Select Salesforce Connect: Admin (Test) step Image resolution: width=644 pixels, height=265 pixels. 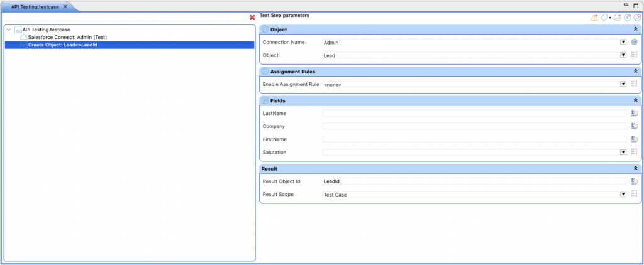[67, 37]
